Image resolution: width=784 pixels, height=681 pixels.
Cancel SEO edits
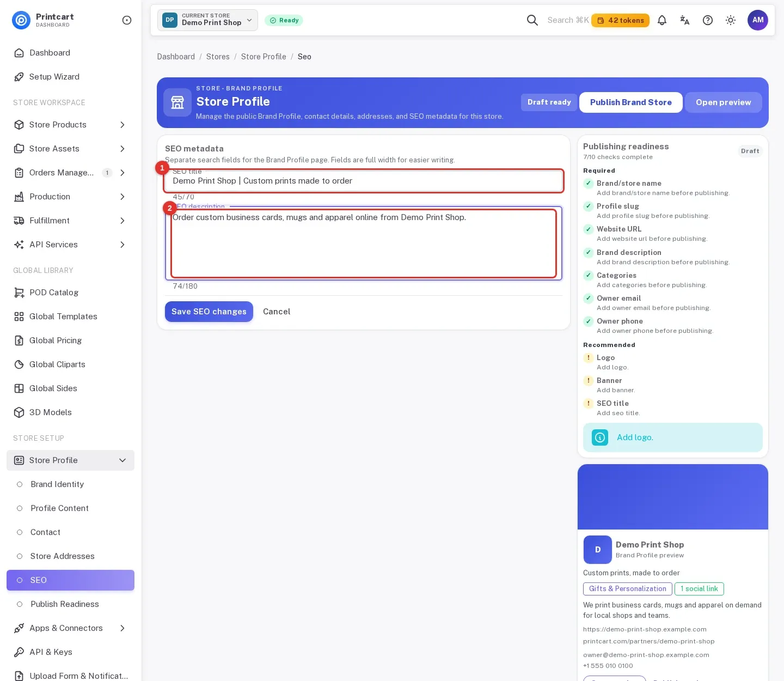277,312
